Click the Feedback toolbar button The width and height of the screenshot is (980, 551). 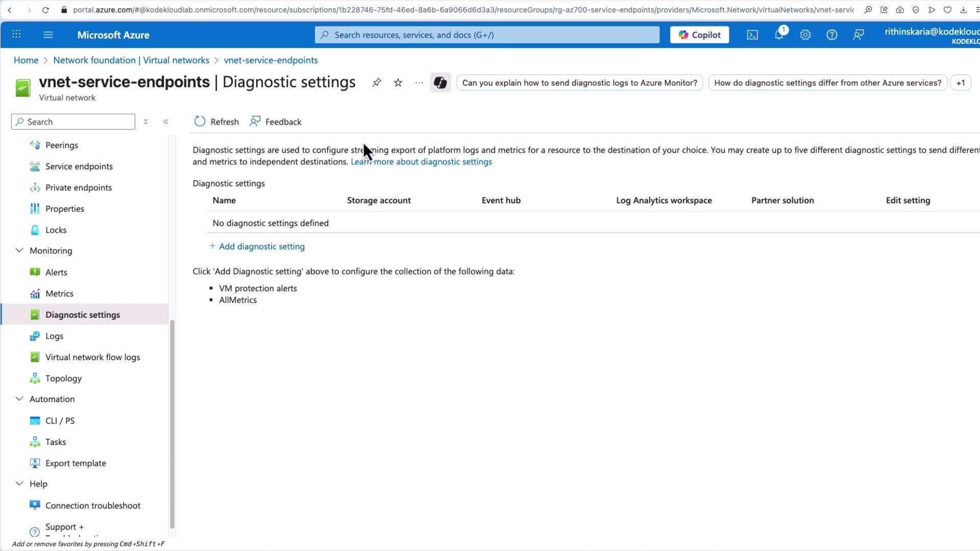(x=276, y=121)
